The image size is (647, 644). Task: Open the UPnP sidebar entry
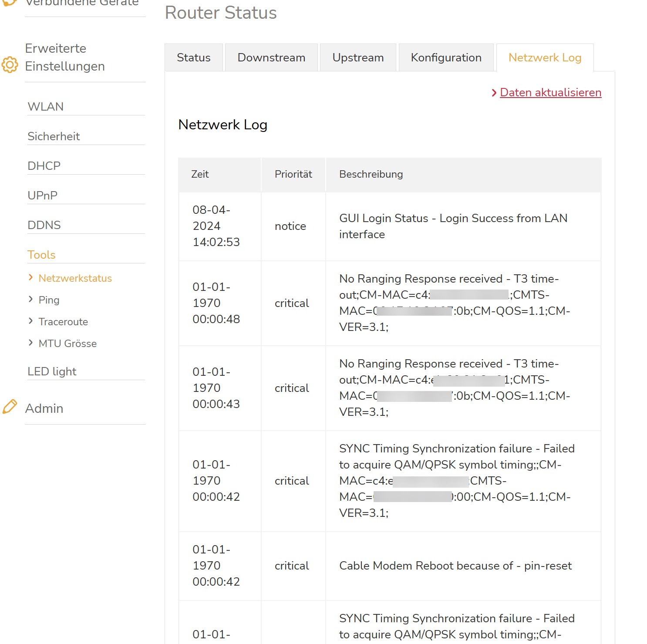pos(42,196)
